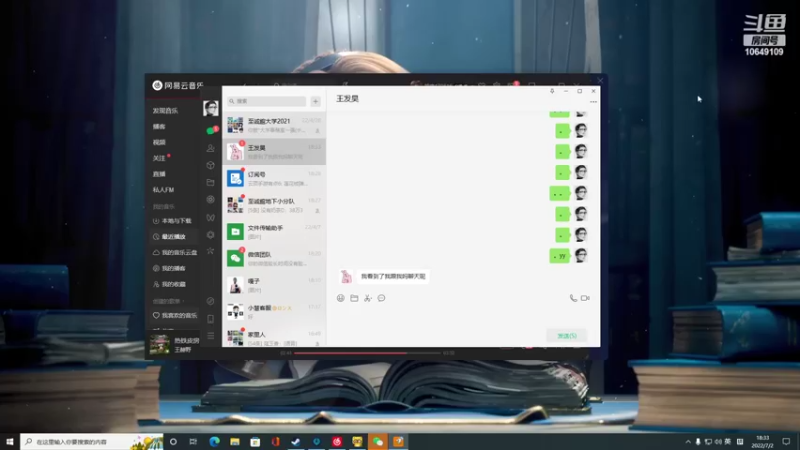The height and width of the screenshot is (450, 800).
Task: Launch Microsoft Edge from taskbar
Action: [x=214, y=441]
